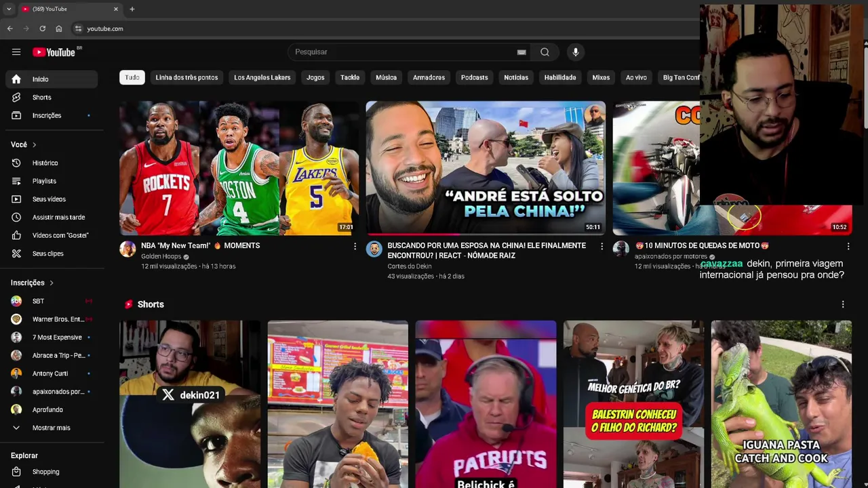Expand the Inscrições section header
This screenshot has width=868, height=488.
[x=32, y=283]
